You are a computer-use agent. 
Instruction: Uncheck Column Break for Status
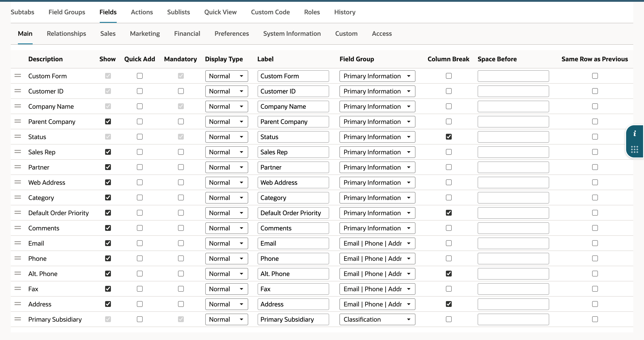click(449, 137)
